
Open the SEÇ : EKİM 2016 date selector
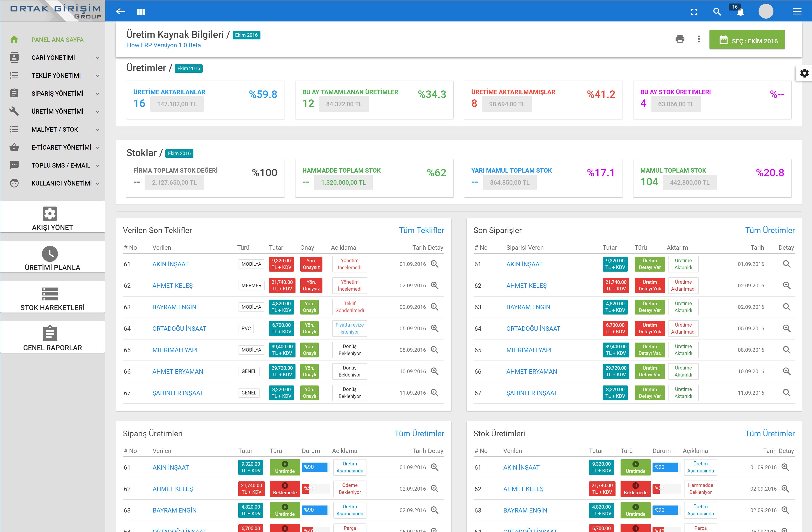[x=747, y=40]
